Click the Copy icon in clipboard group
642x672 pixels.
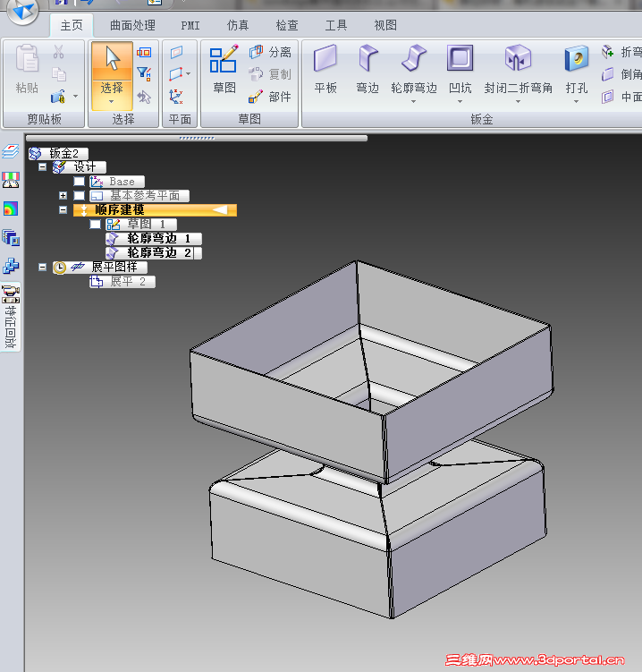coord(59,74)
